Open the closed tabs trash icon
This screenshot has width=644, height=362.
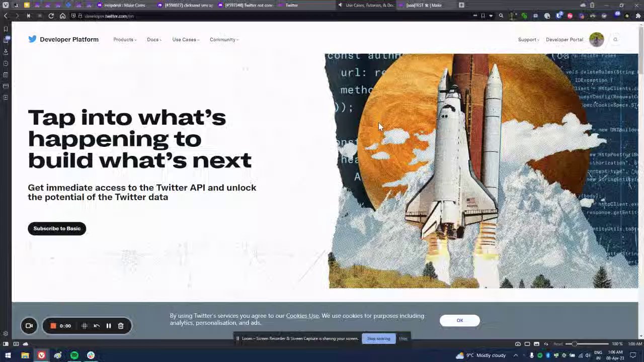click(592, 5)
